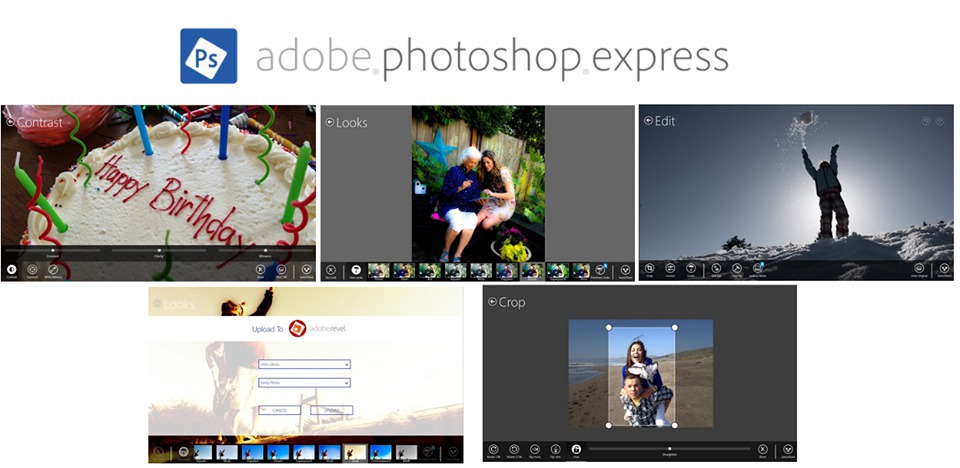
Task: Click Save/Share in the Contrast screen
Action: pos(306,270)
